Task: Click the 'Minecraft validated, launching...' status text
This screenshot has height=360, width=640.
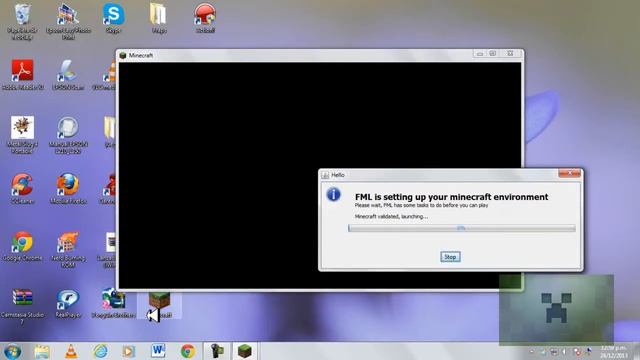Action: point(391,217)
